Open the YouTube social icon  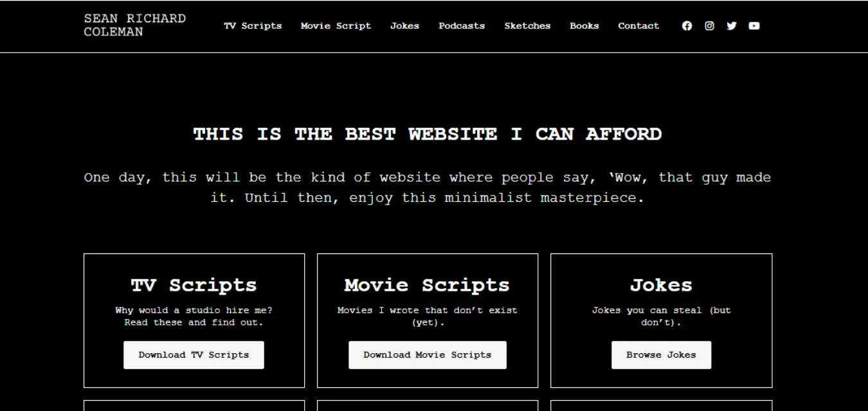click(x=754, y=26)
